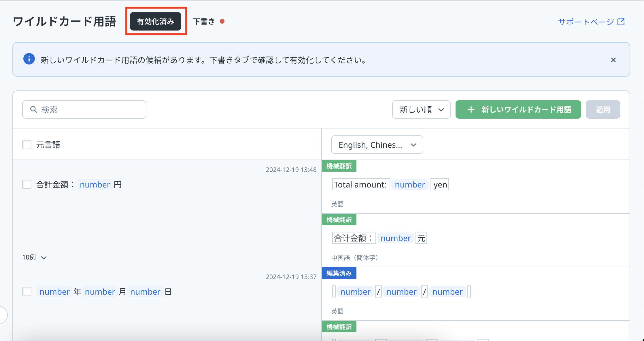Click the blue info icon in banner

click(x=29, y=59)
